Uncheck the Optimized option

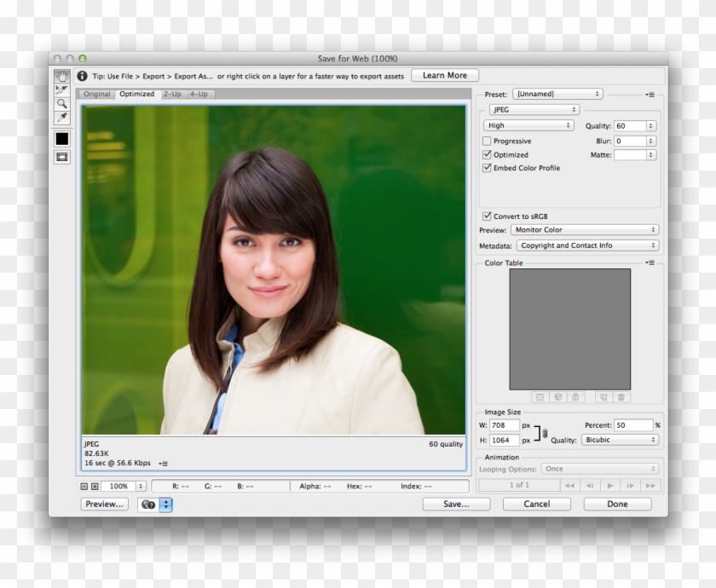point(487,154)
